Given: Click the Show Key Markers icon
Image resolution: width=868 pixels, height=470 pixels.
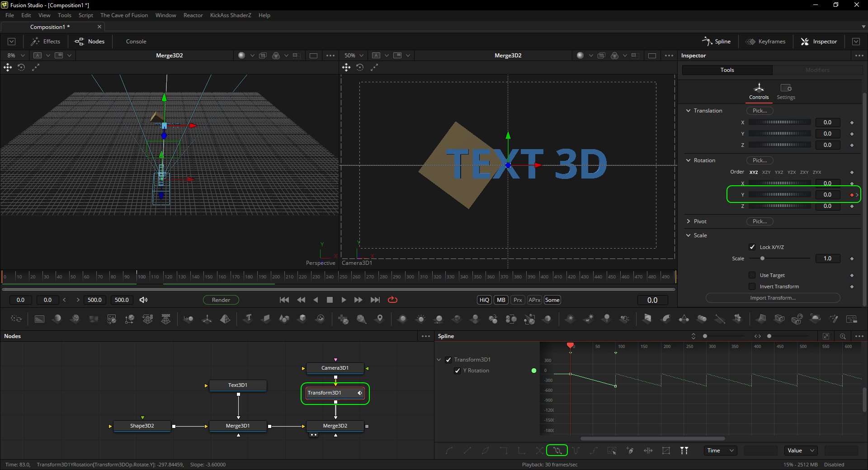Looking at the screenshot, I should (x=684, y=451).
